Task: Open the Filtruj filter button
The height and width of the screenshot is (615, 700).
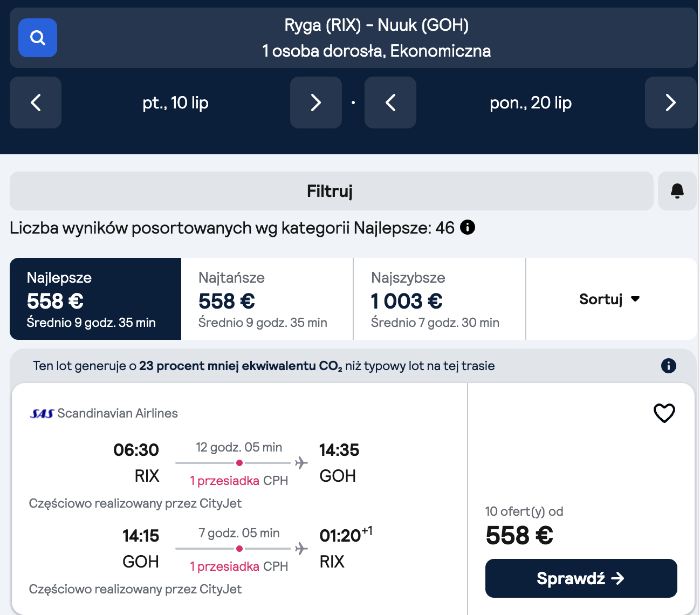Action: tap(331, 191)
